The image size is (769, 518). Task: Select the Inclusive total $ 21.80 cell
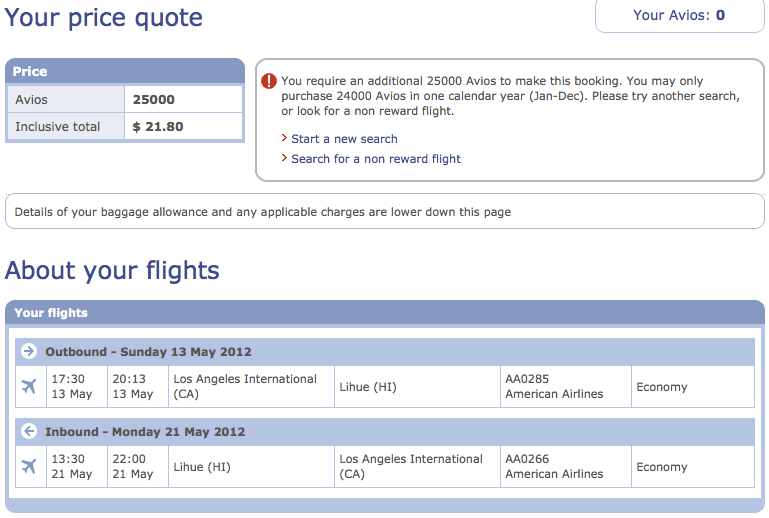183,127
